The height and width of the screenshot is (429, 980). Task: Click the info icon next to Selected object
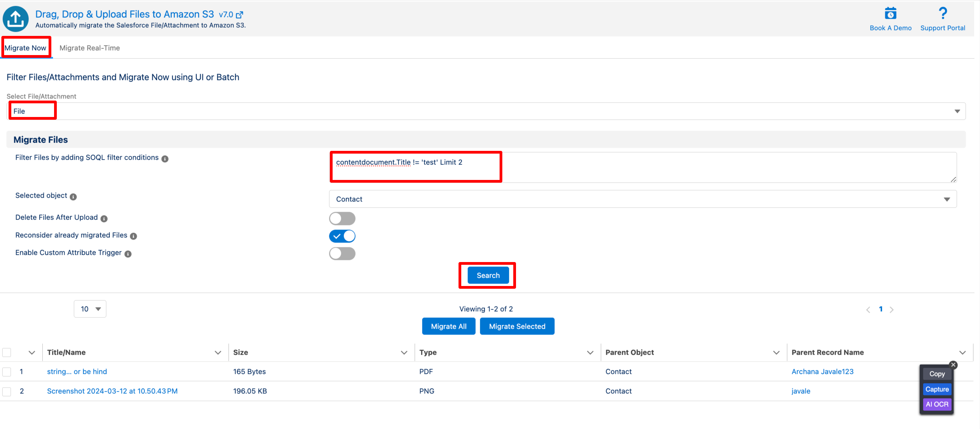[x=74, y=197]
